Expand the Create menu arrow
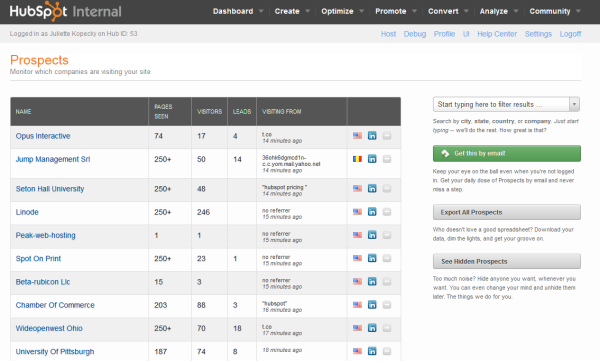The height and width of the screenshot is (361, 600). pos(307,11)
